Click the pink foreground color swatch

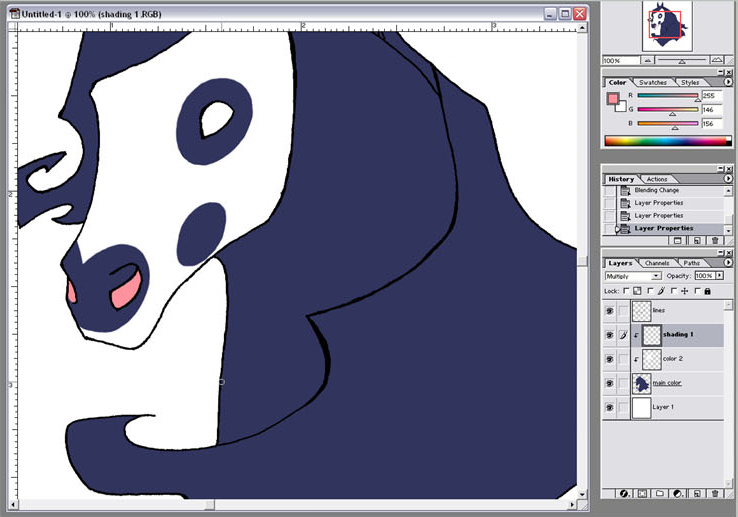coord(613,99)
